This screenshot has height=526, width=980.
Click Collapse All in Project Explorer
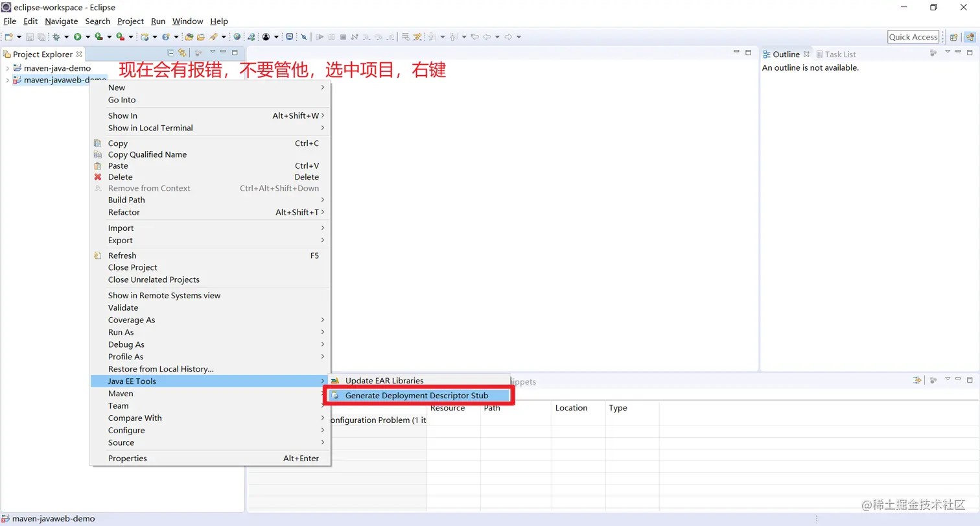click(x=171, y=53)
